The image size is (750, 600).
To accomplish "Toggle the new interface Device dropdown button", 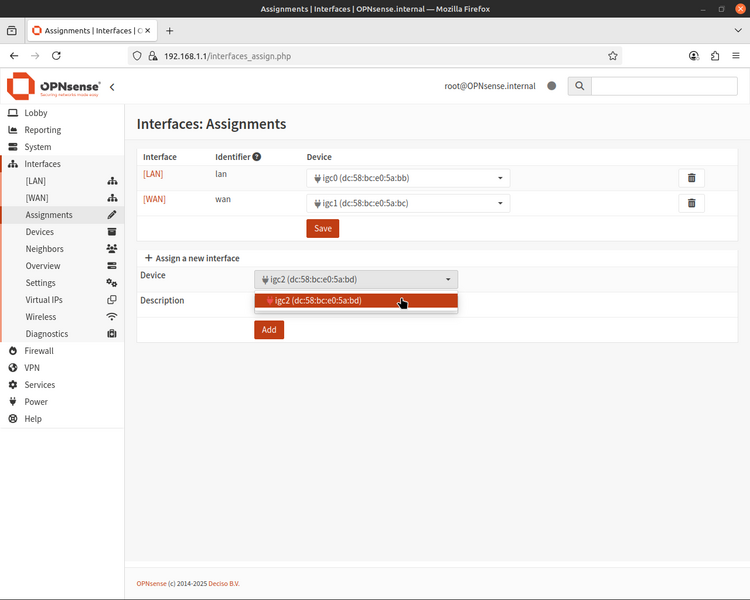I will tap(356, 279).
